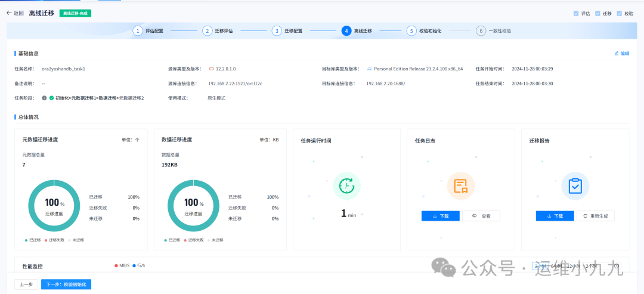Go to step 6 一致性校验
The height and width of the screenshot is (294, 644).
point(494,31)
